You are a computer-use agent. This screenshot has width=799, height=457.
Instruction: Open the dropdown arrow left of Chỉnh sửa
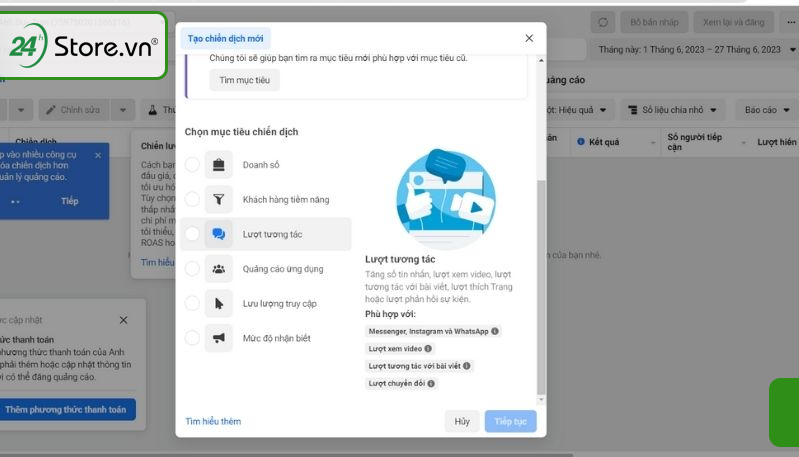(x=21, y=110)
